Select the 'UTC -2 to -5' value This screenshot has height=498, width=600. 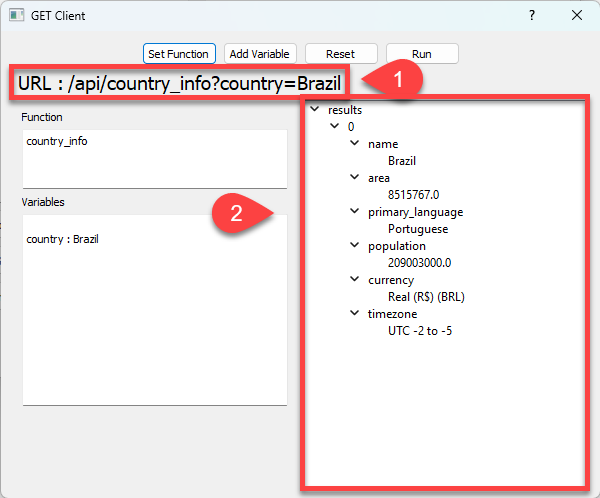coord(420,331)
